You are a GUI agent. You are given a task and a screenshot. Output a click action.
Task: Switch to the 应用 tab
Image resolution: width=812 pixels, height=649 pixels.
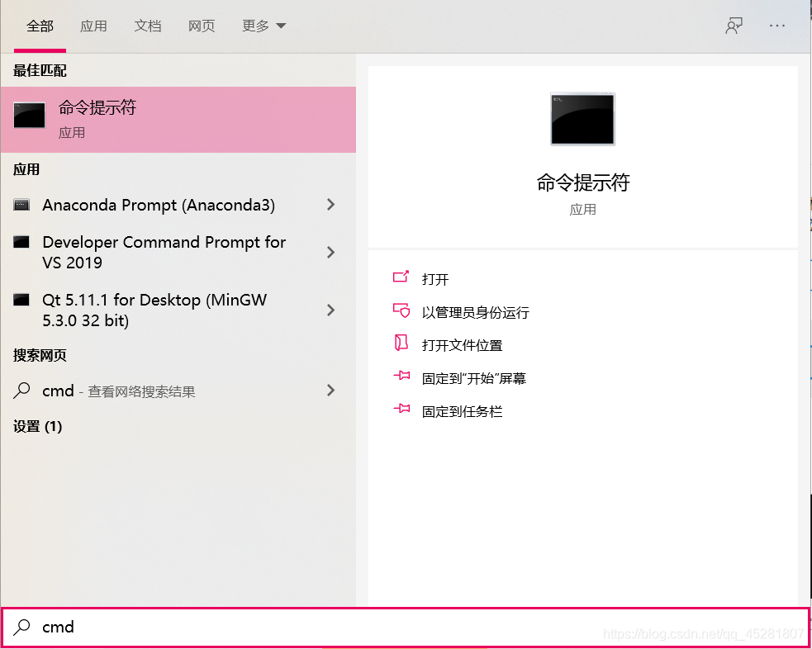[x=93, y=26]
